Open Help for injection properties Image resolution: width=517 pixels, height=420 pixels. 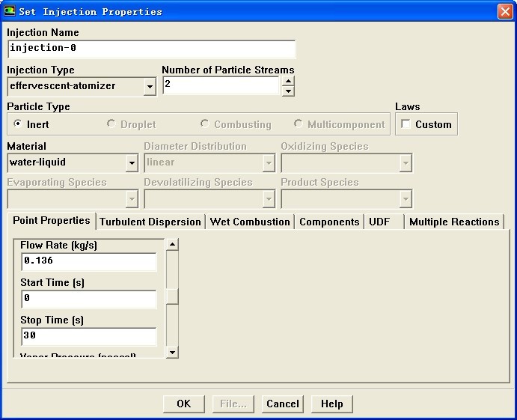click(331, 404)
